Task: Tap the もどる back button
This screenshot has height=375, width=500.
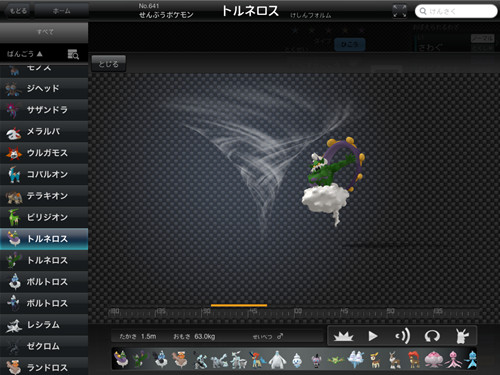Action: (x=18, y=11)
